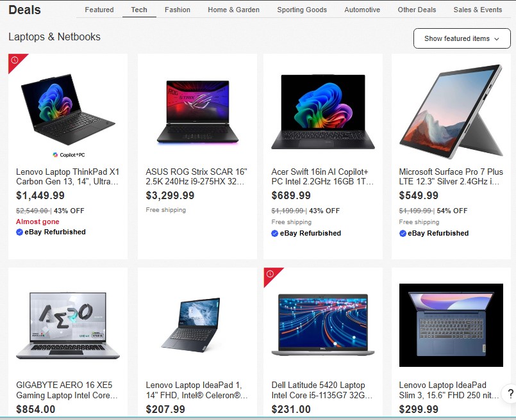The width and height of the screenshot is (516, 420).
Task: Click eBay Refurbished checkmark under Surface Pro
Action: [x=403, y=233]
